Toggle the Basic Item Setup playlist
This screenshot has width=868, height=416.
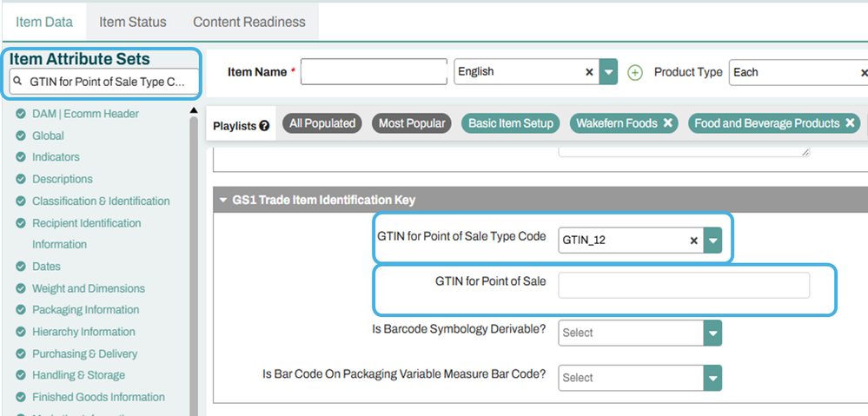point(510,123)
